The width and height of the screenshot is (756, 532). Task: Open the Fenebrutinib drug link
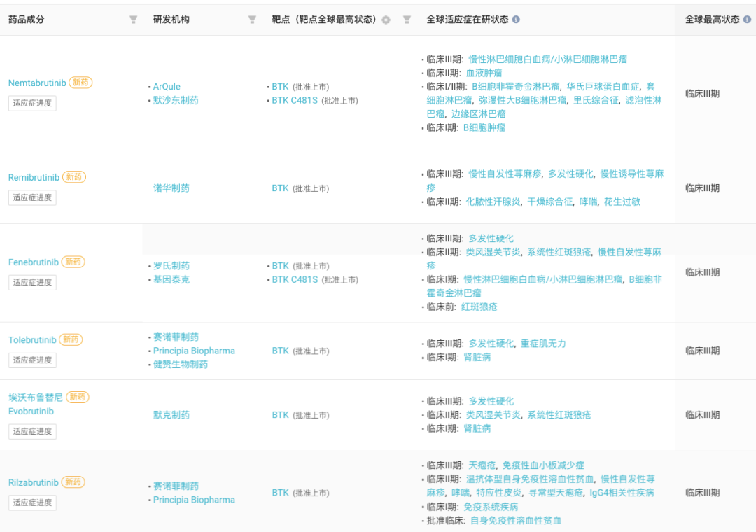(x=33, y=262)
